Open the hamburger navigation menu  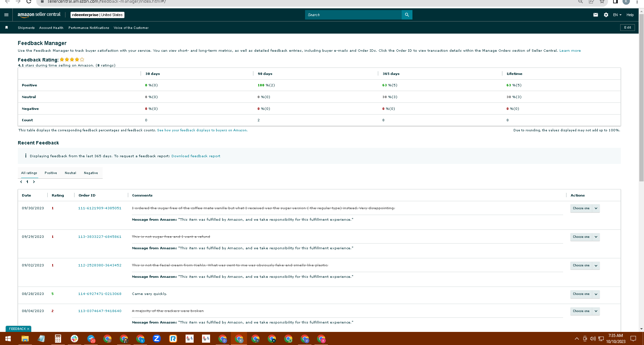[x=6, y=15]
